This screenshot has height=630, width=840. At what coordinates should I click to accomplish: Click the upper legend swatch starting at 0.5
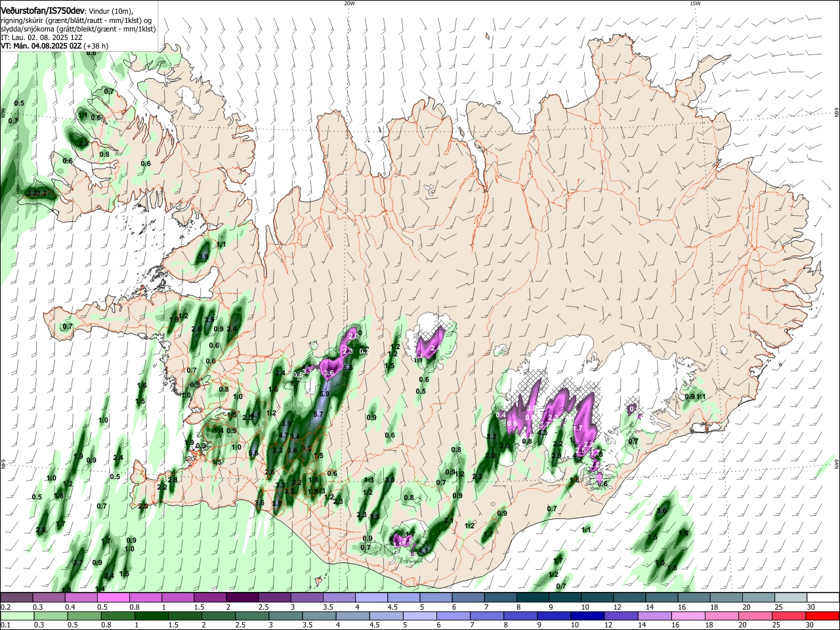coord(113,597)
